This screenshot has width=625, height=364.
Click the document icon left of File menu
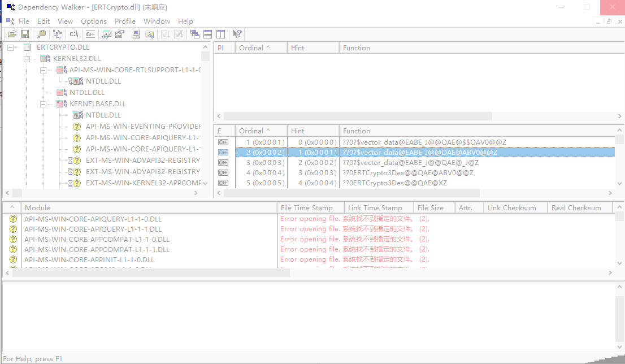click(10, 21)
